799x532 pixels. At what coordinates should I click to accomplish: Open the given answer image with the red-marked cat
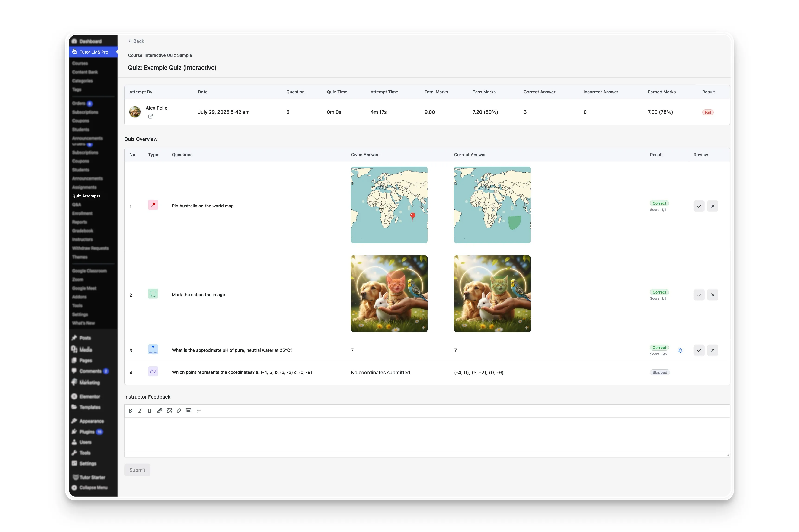(x=389, y=294)
